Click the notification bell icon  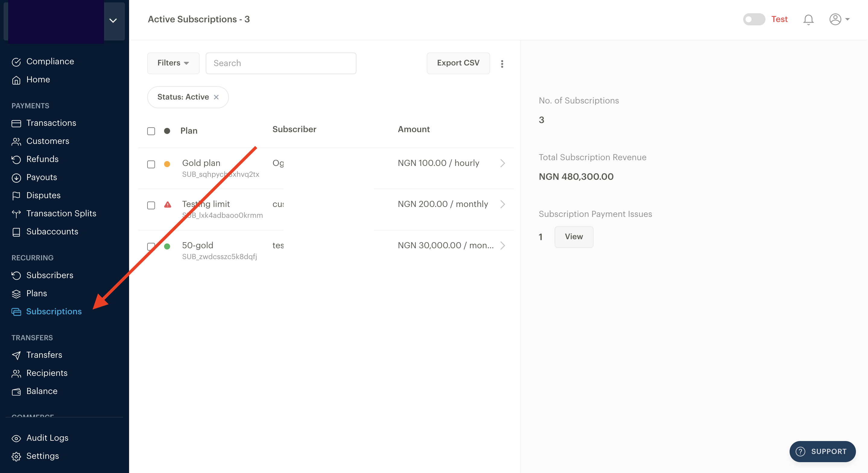(x=809, y=19)
